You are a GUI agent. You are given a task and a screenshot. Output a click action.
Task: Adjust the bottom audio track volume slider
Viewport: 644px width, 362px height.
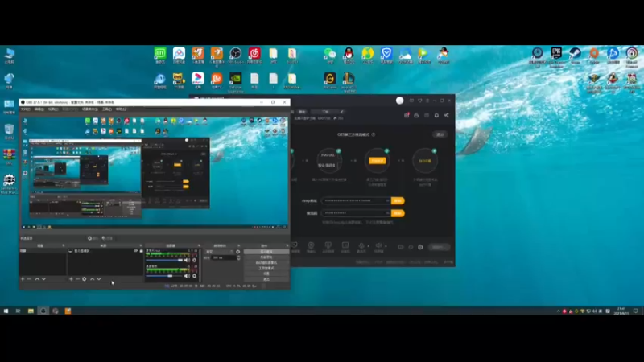pos(165,276)
